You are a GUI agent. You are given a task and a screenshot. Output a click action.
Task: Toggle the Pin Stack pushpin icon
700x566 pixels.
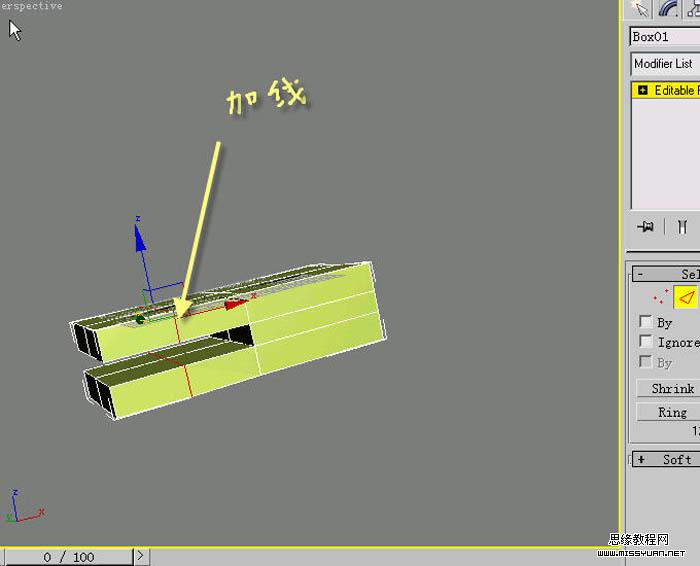646,227
